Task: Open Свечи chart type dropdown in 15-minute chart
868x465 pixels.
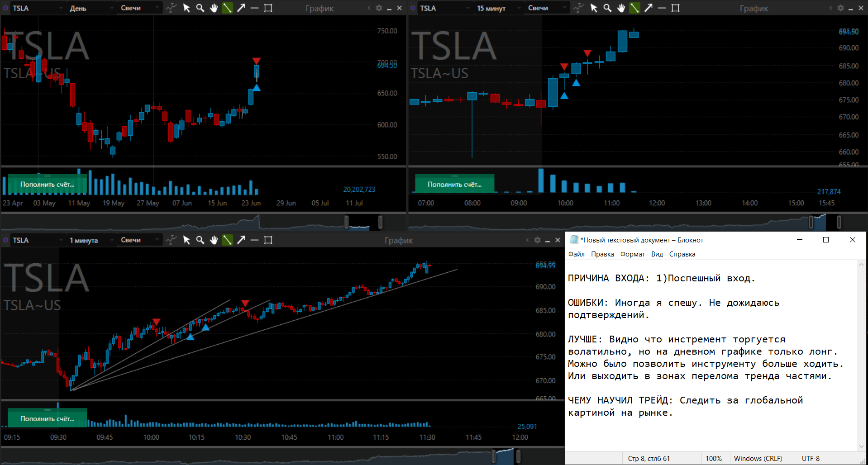Action: point(547,8)
